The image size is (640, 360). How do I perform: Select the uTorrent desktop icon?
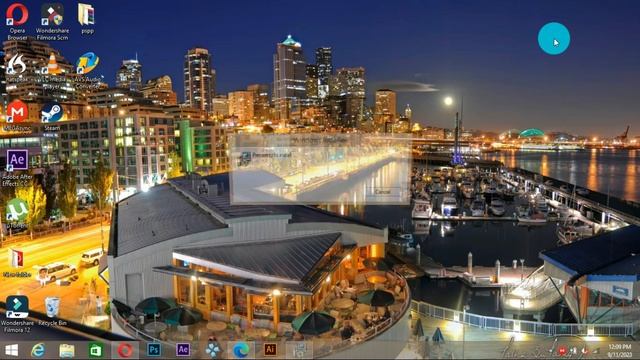coord(17,213)
